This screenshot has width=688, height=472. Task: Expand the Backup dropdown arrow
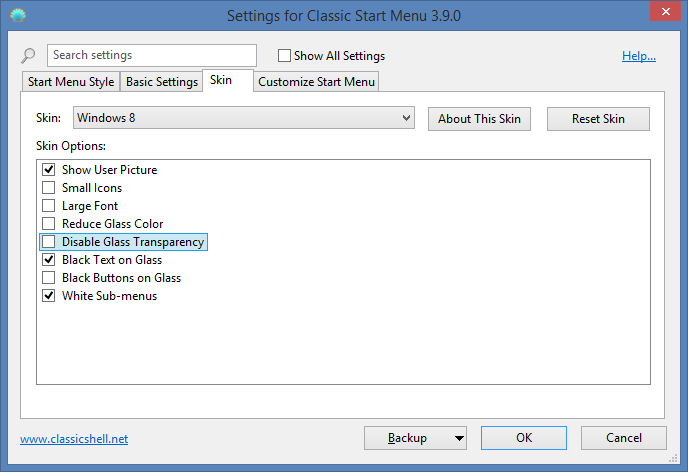459,438
